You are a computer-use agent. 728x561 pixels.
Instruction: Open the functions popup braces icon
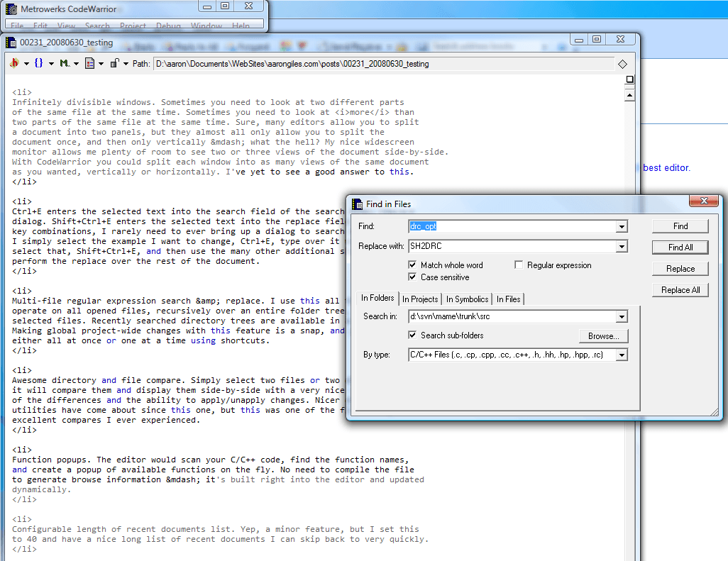pyautogui.click(x=39, y=63)
